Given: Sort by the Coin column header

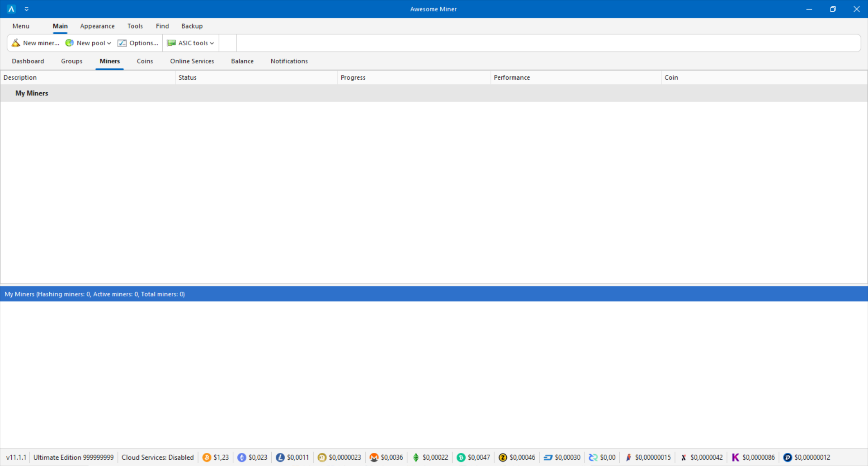Looking at the screenshot, I should 764,78.
